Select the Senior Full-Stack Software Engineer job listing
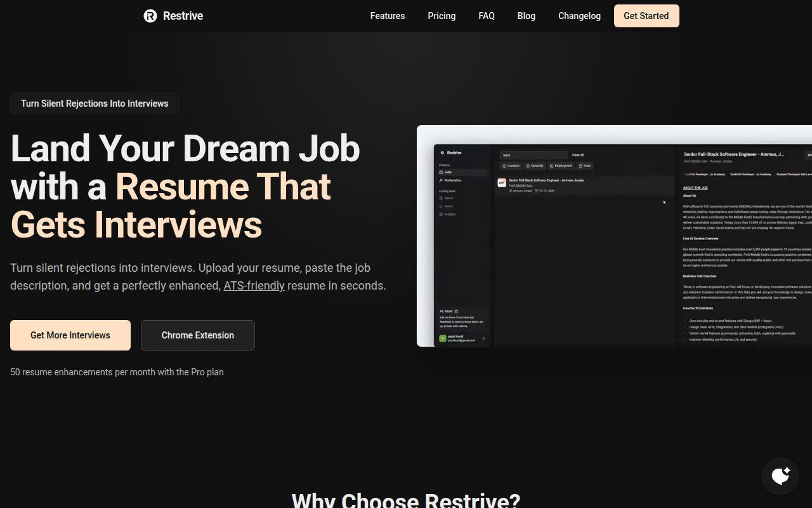 click(584, 185)
